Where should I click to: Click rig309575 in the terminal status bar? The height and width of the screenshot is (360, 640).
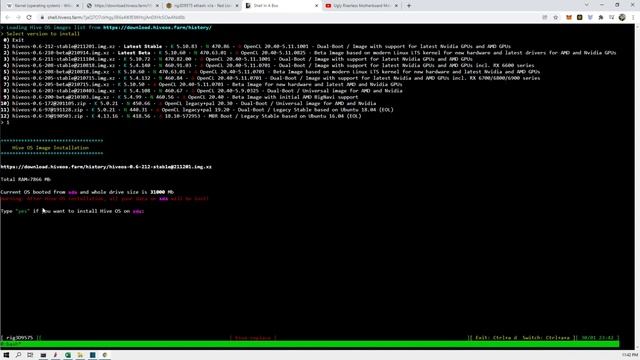coord(20,338)
